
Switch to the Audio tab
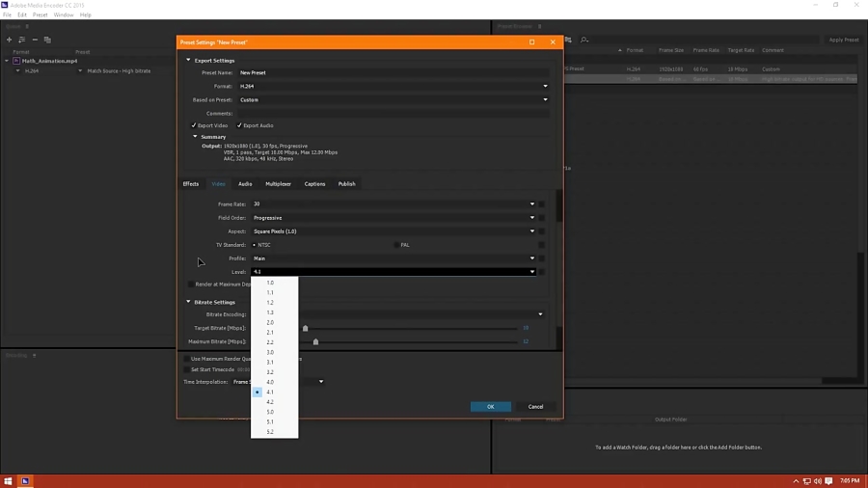pos(245,183)
